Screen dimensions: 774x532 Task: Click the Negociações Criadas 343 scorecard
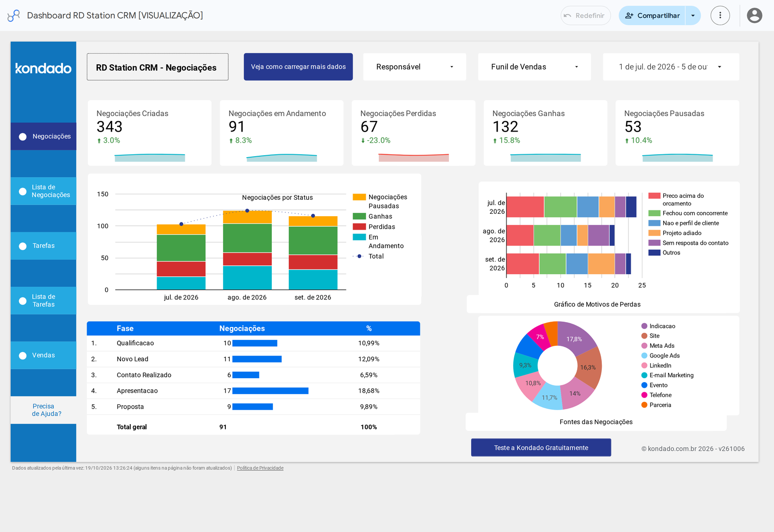tap(149, 133)
